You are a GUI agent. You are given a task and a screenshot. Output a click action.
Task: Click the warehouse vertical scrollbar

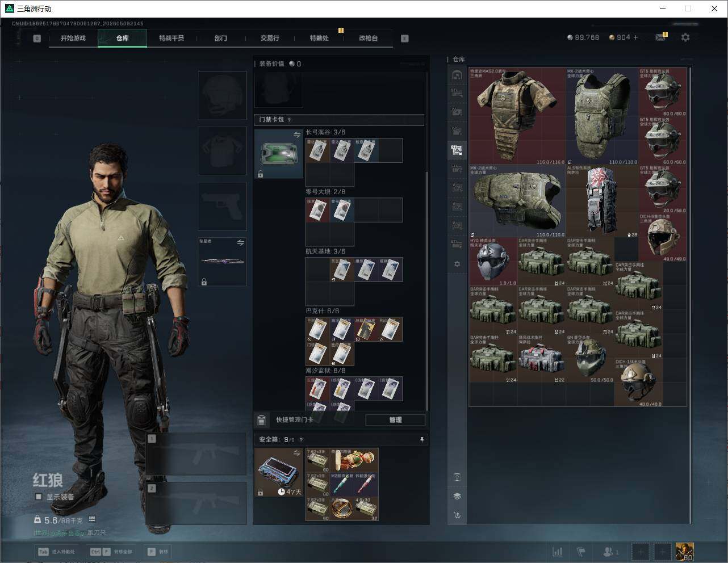click(x=691, y=295)
